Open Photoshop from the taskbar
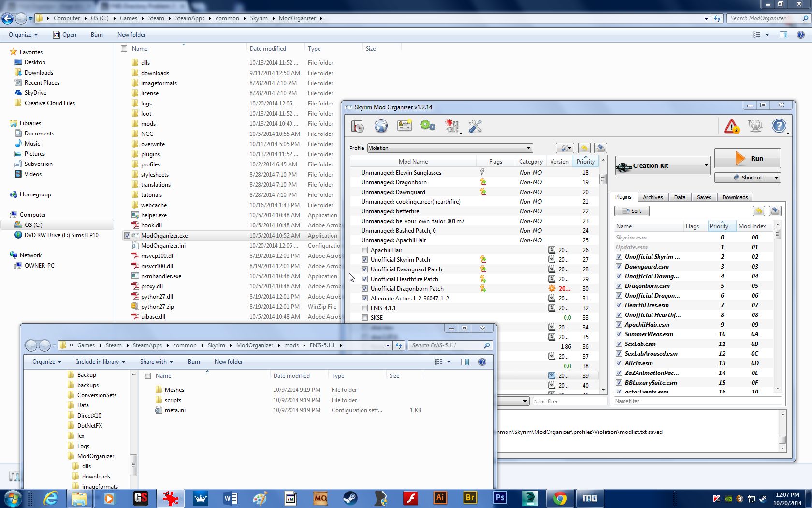 (x=500, y=498)
